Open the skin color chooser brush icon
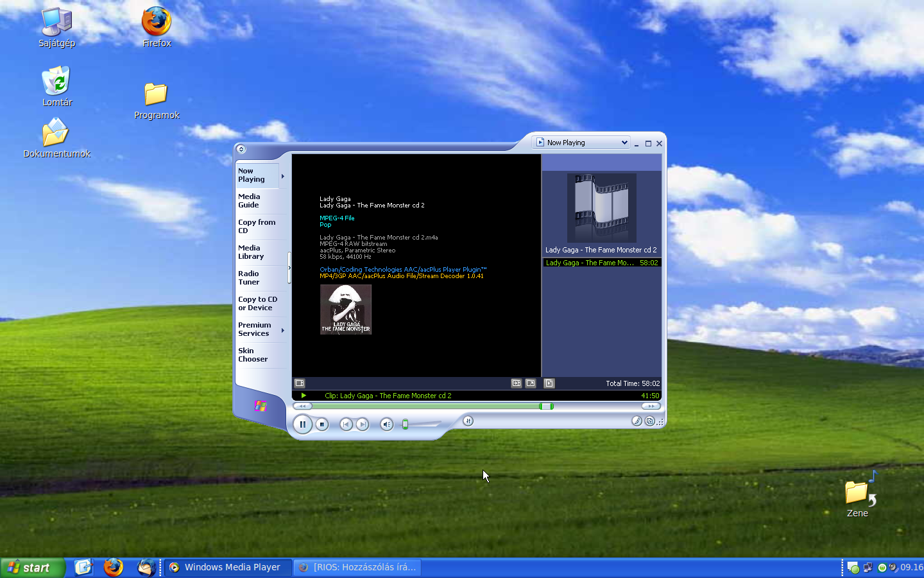 point(637,421)
